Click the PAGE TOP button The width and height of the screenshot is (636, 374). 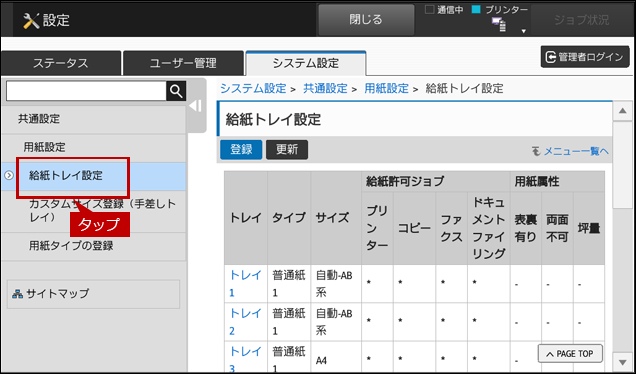click(570, 354)
